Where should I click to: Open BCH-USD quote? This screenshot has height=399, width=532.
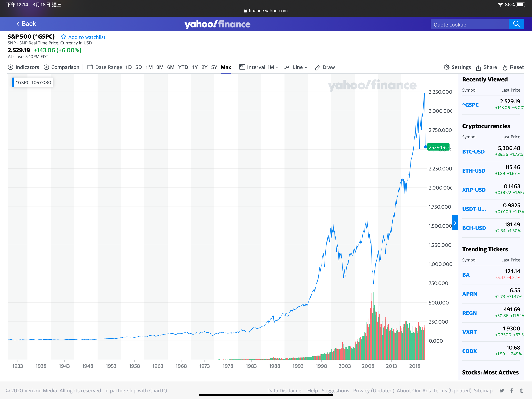(474, 228)
